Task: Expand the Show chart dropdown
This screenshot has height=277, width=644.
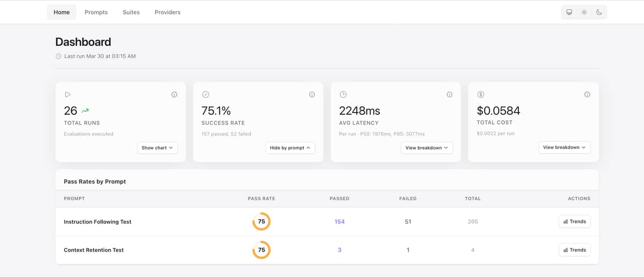Action: pyautogui.click(x=157, y=148)
